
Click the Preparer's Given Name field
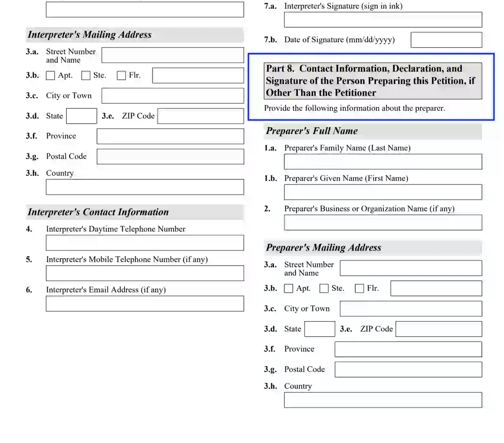click(383, 192)
